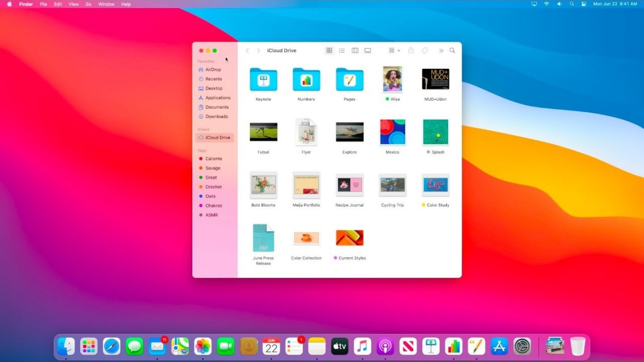Open the View menu

(73, 4)
